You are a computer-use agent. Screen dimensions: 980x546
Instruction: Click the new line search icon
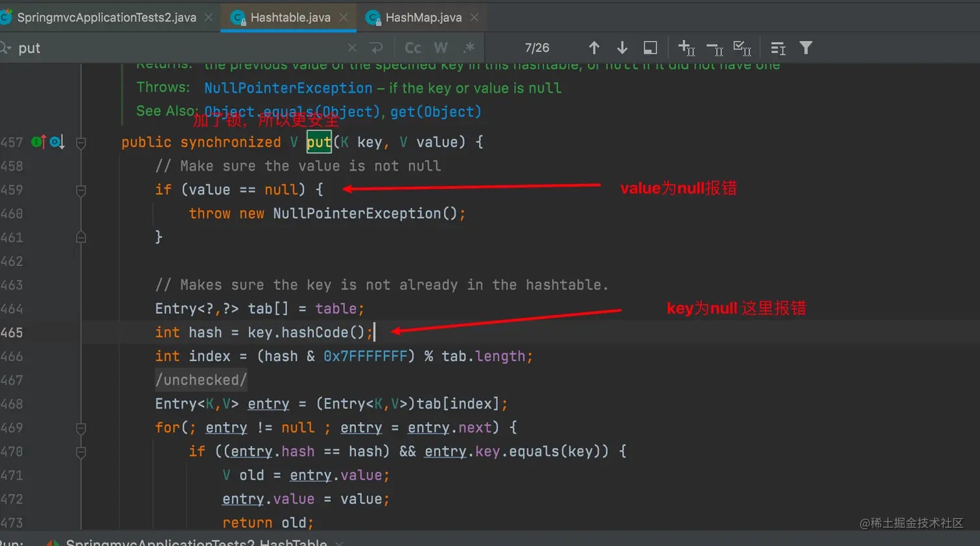pyautogui.click(x=377, y=48)
